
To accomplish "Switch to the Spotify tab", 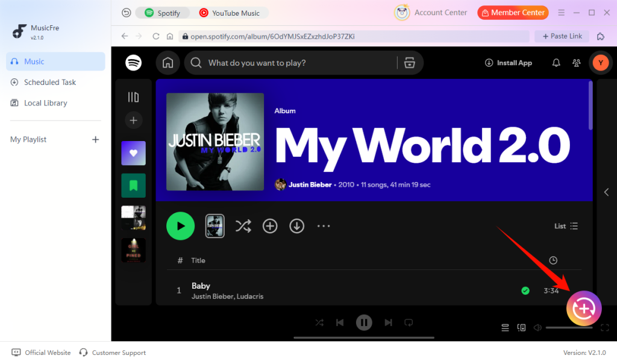I will tap(162, 13).
